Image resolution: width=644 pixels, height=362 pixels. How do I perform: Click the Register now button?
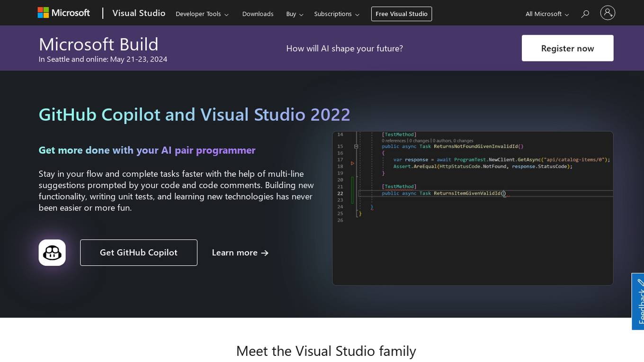coord(567,48)
